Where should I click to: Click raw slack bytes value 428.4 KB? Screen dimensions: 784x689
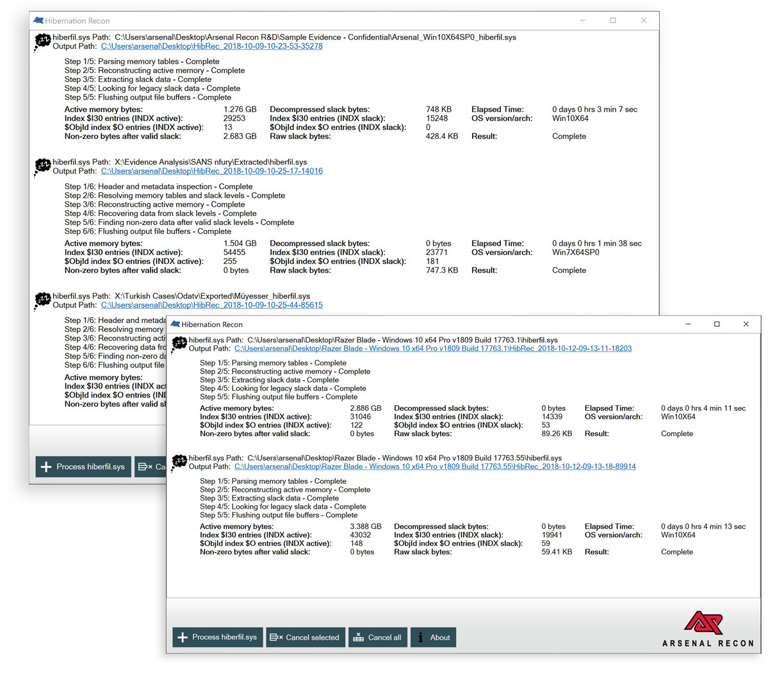(x=442, y=137)
